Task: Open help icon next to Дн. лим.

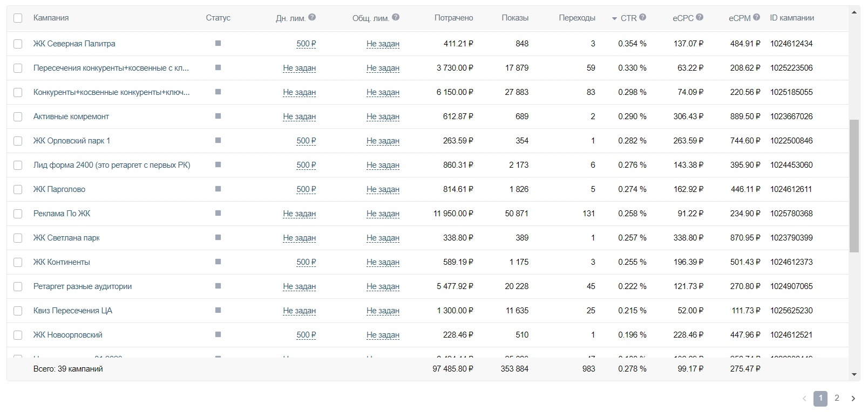Action: point(312,17)
